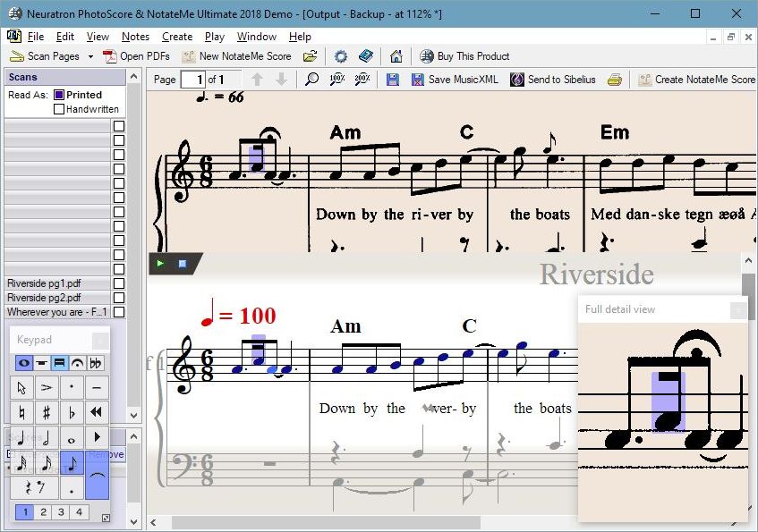Choose the half note on the Keypad

[x=47, y=437]
